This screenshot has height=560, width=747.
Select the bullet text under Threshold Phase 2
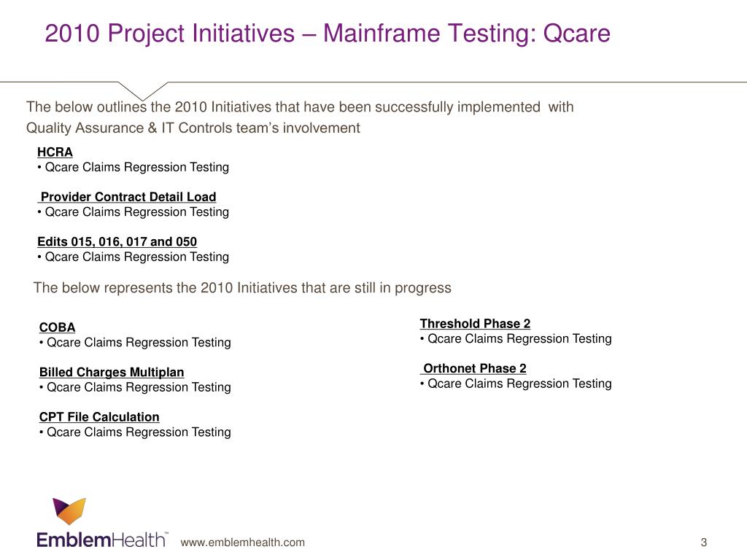tap(516, 338)
